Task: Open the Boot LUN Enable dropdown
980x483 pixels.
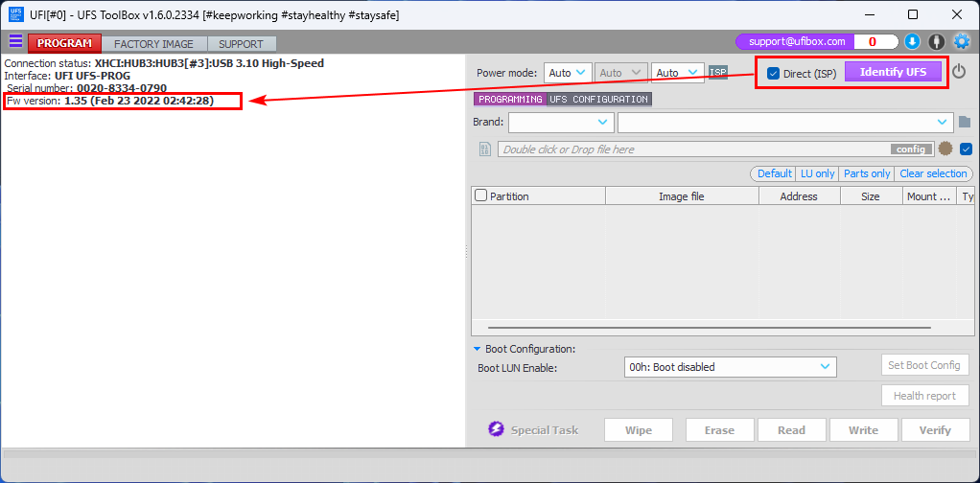Action: (730, 367)
